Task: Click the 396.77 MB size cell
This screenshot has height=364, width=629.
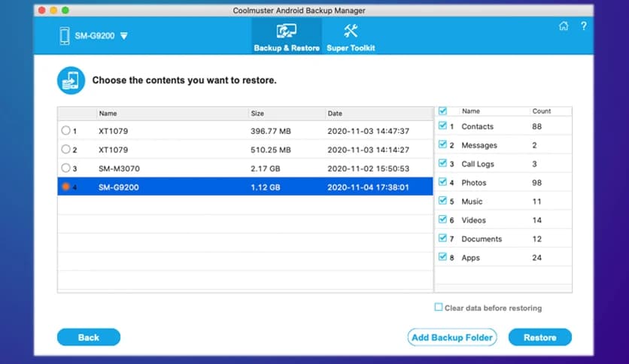Action: [x=271, y=131]
